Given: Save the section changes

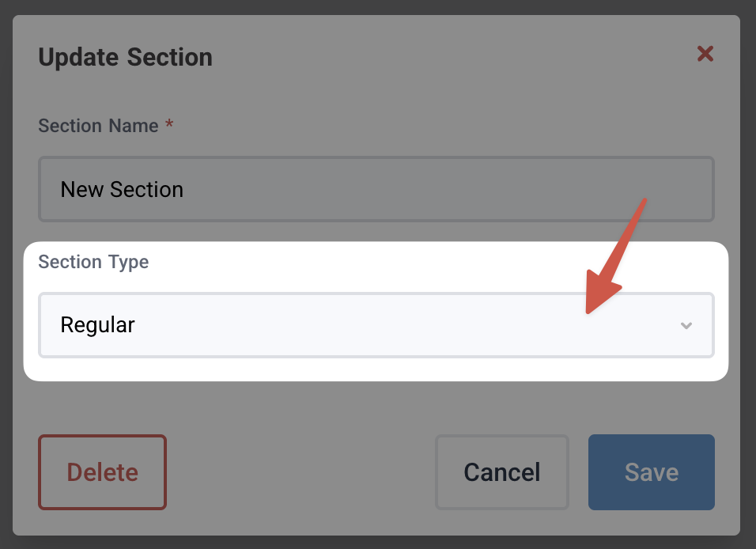Looking at the screenshot, I should point(651,472).
